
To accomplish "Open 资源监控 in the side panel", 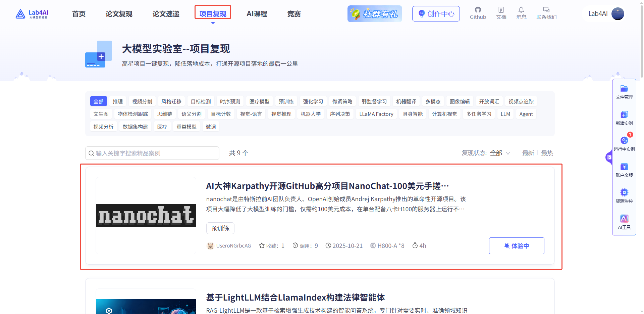I will [624, 196].
